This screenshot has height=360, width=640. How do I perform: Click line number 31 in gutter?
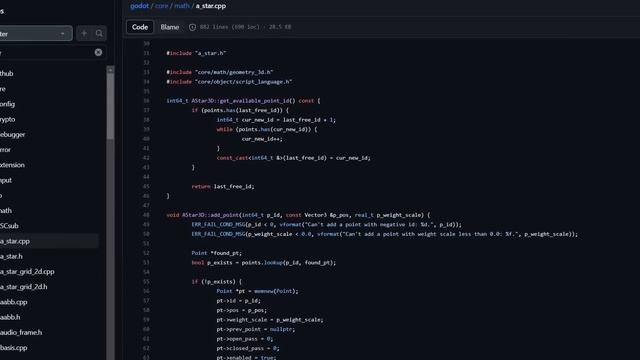(147, 53)
